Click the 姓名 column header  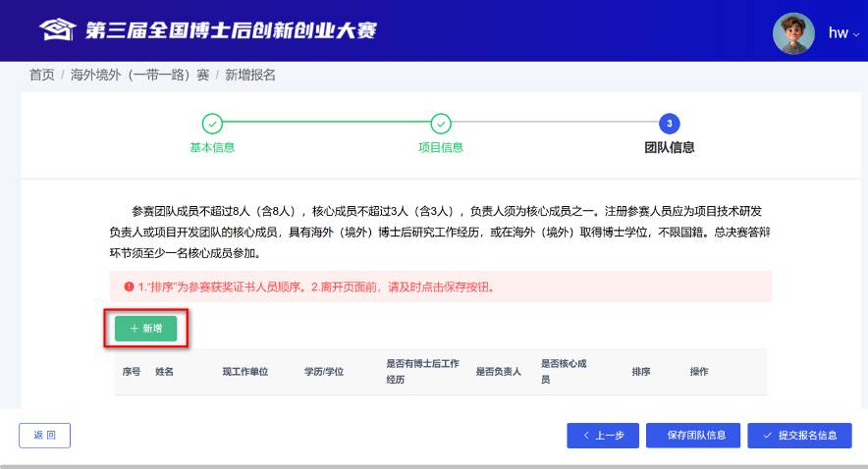(x=164, y=372)
